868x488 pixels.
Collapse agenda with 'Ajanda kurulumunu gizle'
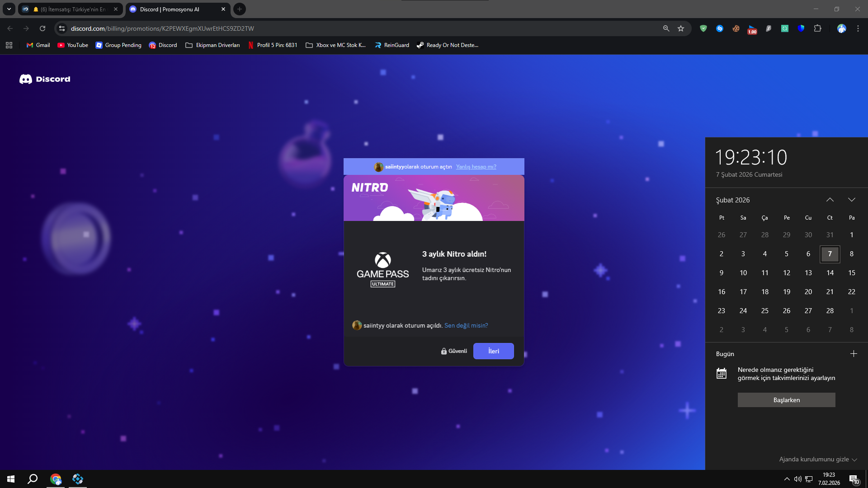[818, 459]
